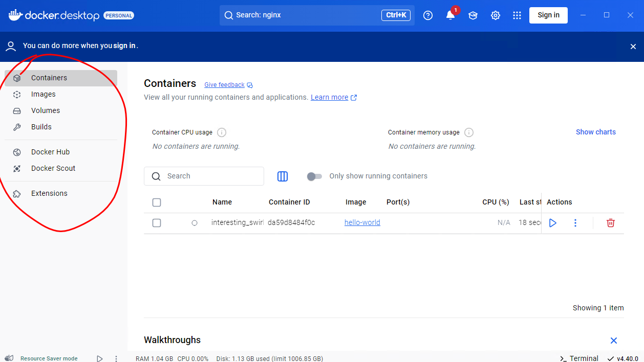Sort by Container ID column header
Viewport: 644px width, 362px height.
(289, 202)
